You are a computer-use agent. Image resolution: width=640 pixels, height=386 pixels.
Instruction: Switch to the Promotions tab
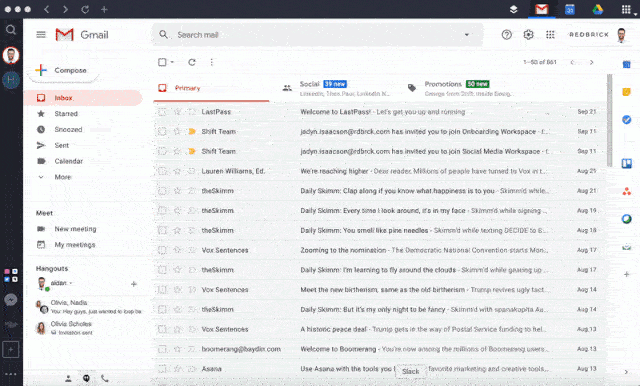pos(460,88)
